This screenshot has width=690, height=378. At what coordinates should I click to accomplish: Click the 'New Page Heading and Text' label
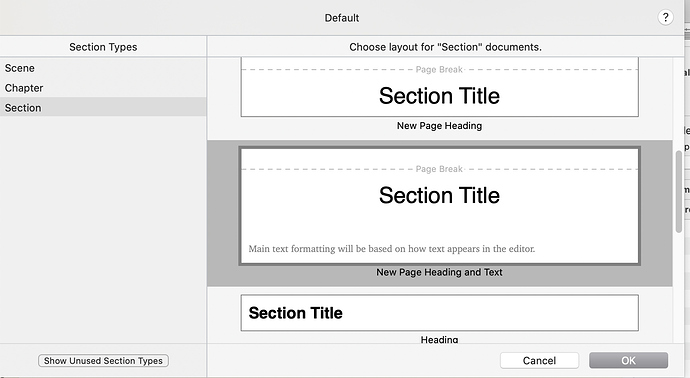439,272
